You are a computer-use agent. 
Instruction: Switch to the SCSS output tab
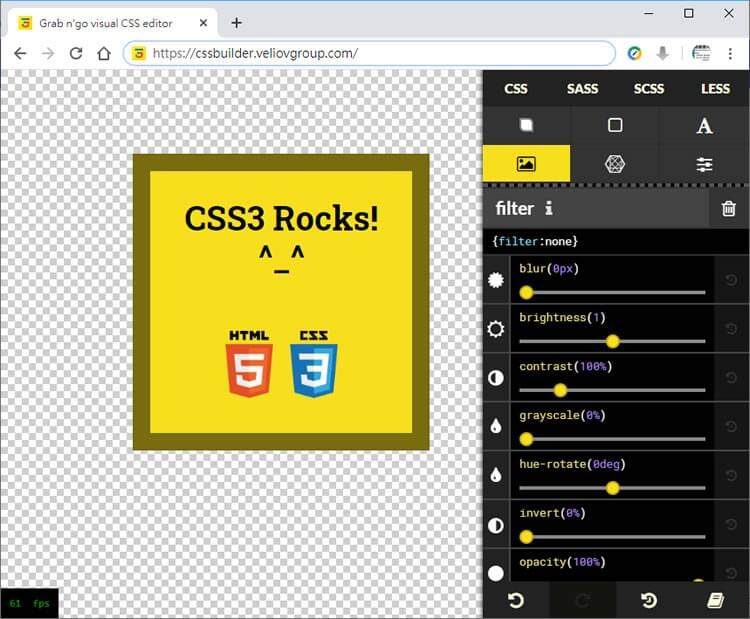[x=649, y=88]
